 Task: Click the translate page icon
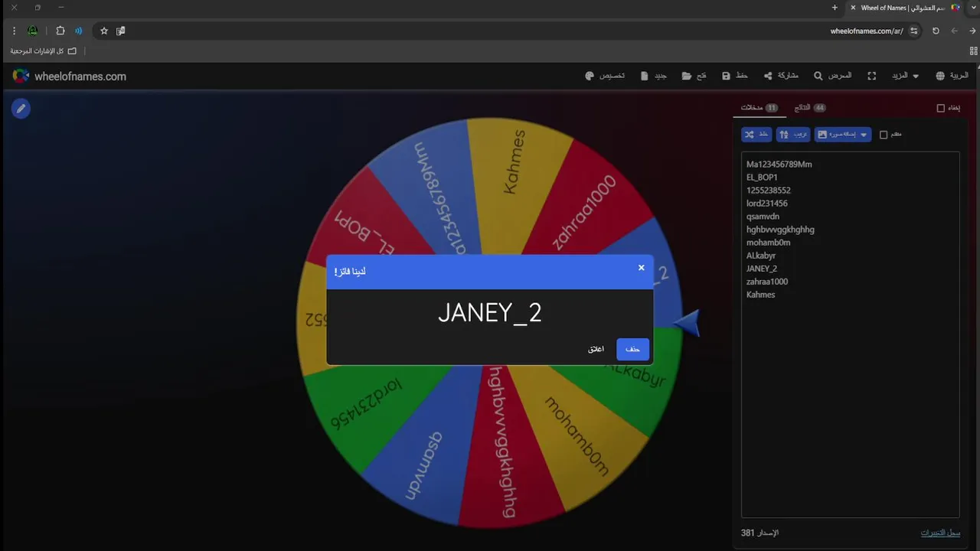[x=121, y=31]
